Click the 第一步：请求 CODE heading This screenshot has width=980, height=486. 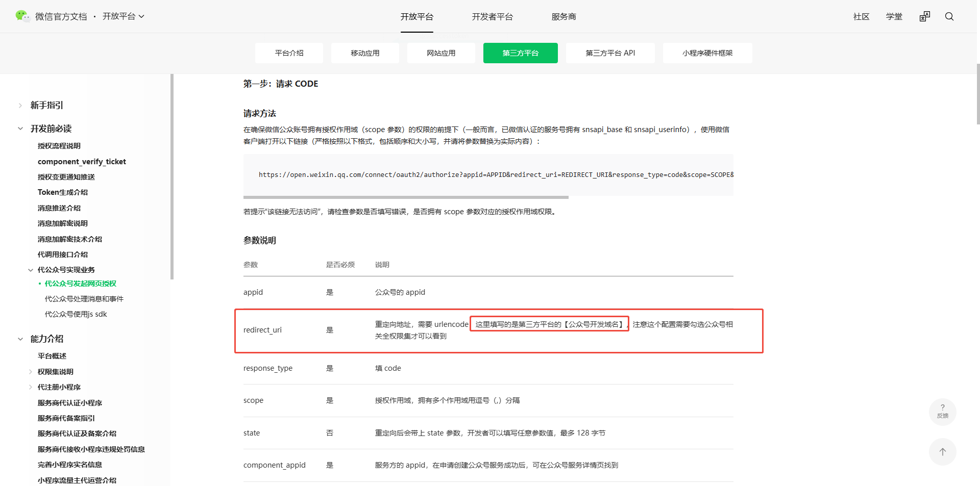pos(281,84)
